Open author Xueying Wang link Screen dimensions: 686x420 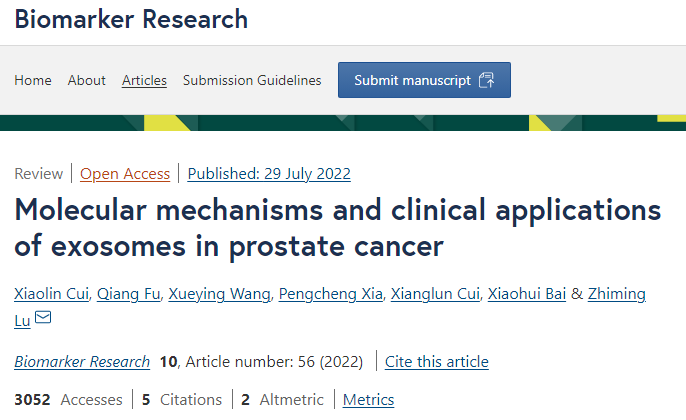point(220,294)
